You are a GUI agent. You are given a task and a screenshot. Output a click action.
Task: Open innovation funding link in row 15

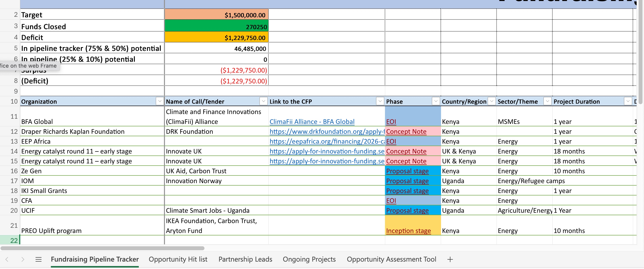327,161
